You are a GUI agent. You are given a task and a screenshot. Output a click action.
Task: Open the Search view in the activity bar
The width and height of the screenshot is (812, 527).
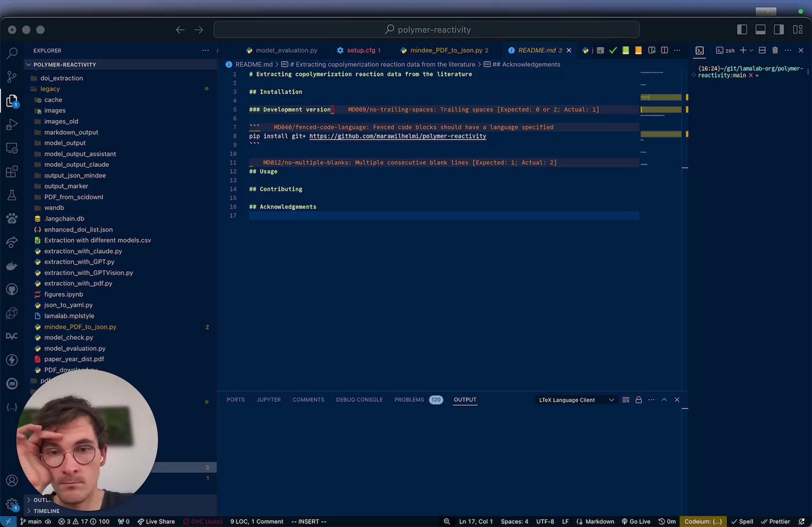coord(11,53)
